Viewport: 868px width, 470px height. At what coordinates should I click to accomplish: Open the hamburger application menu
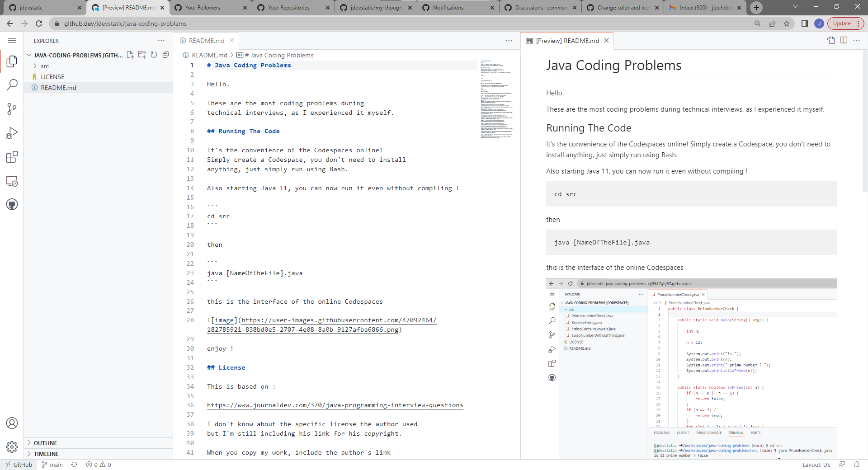(x=12, y=41)
